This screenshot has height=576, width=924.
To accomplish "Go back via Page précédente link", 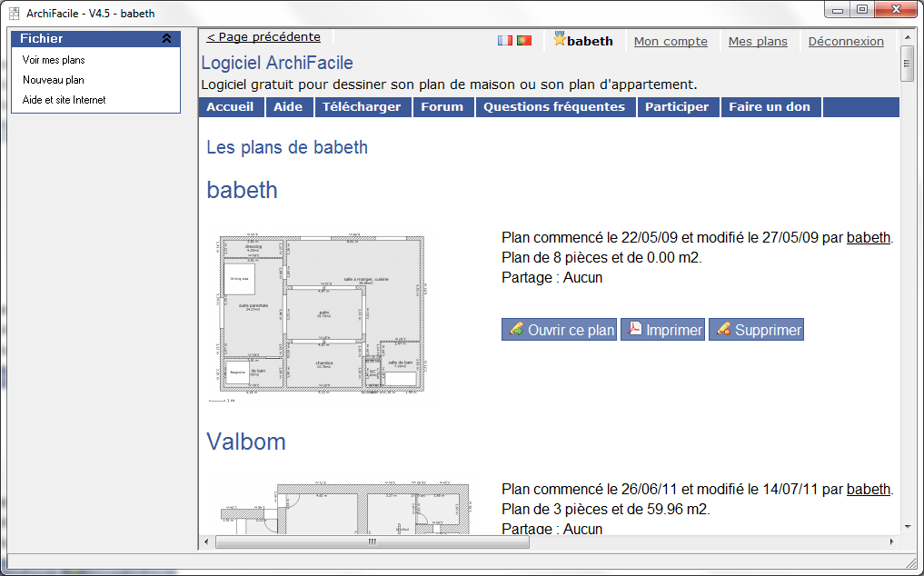I will (x=263, y=36).
